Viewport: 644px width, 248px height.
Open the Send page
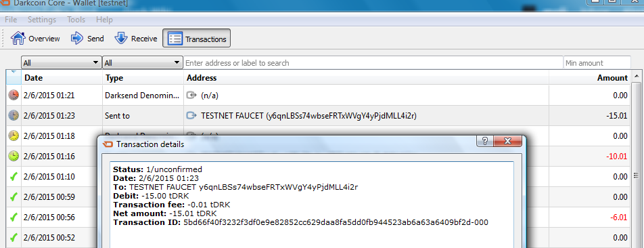(x=87, y=39)
